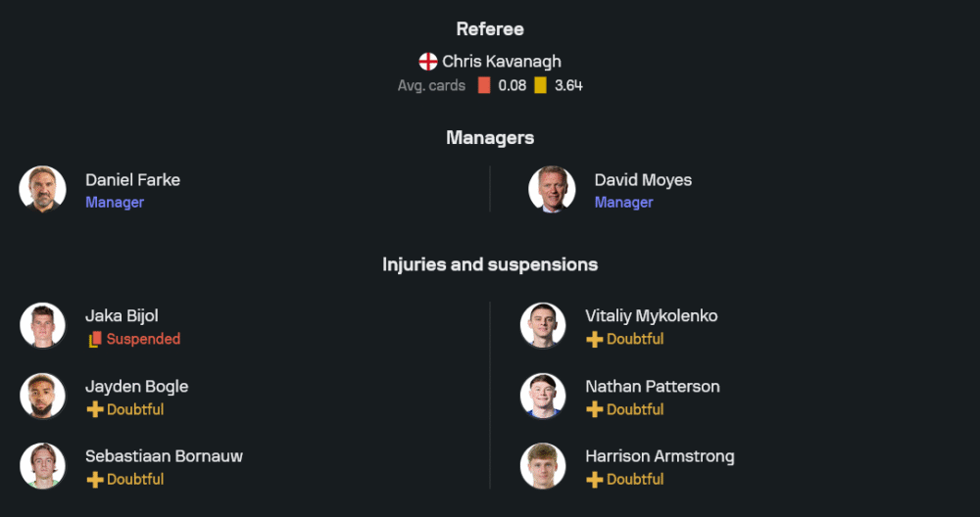Image resolution: width=980 pixels, height=517 pixels.
Task: Click the England flag icon beside the referee
Action: 428,62
